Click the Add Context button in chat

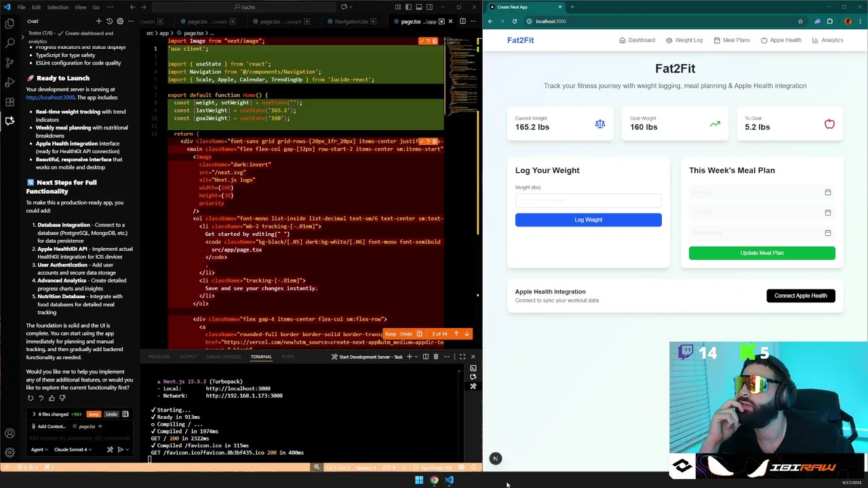coord(47,426)
